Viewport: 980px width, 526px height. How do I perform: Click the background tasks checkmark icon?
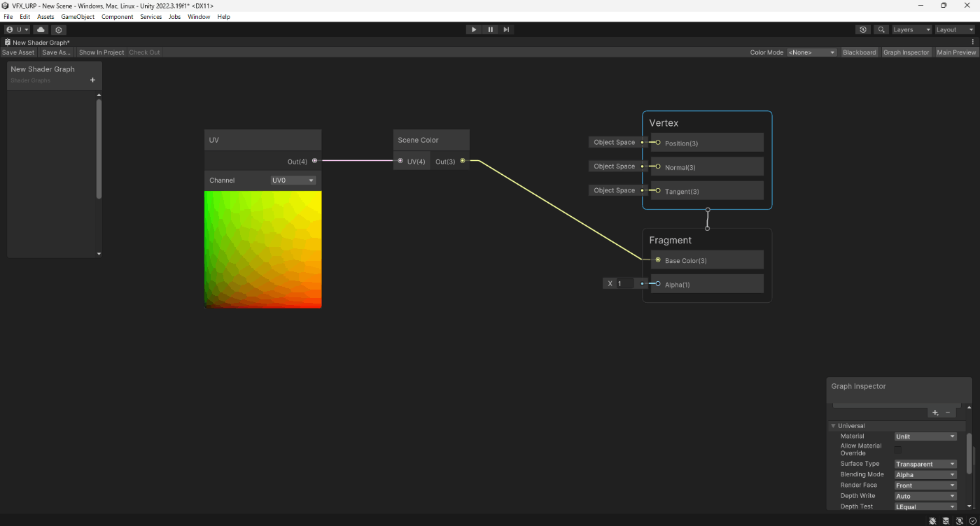(973, 520)
